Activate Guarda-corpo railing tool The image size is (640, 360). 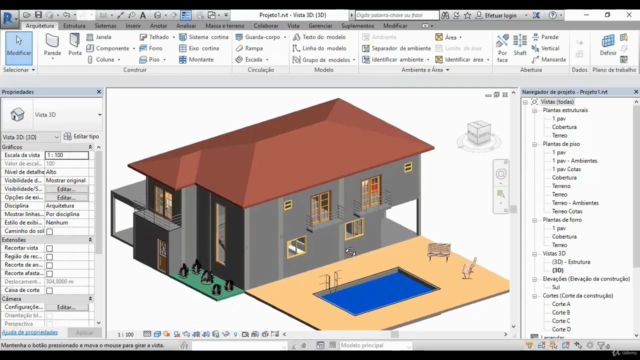[258, 37]
